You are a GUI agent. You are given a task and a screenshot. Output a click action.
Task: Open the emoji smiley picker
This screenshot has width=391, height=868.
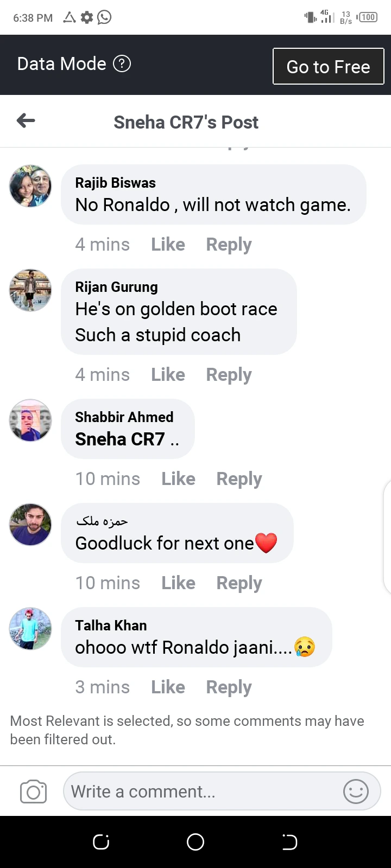click(356, 792)
